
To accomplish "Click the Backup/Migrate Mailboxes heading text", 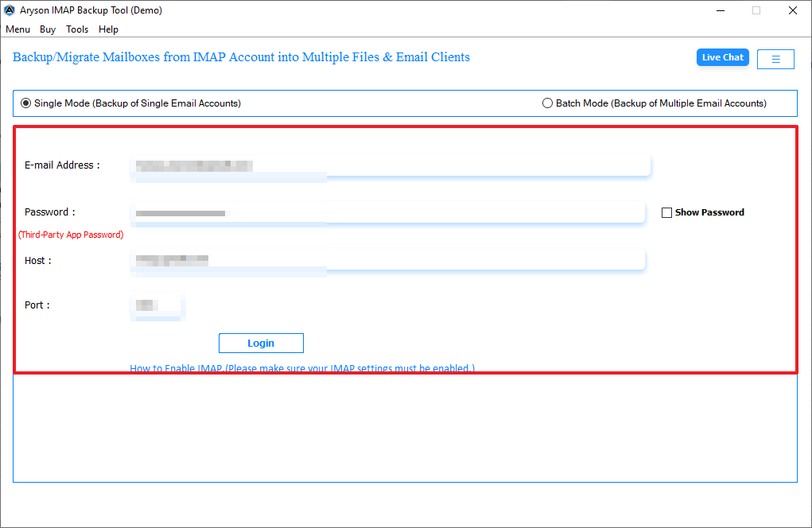I will pos(241,57).
